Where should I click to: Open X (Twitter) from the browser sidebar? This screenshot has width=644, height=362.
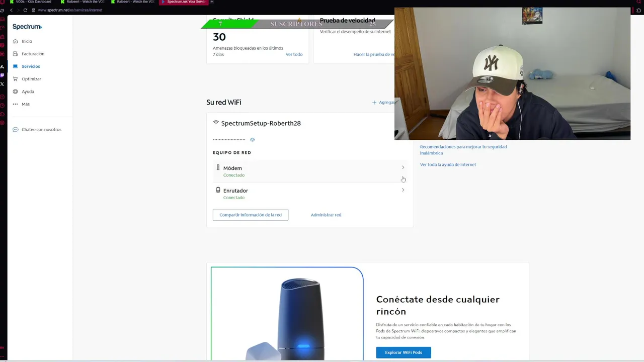[x=3, y=84]
